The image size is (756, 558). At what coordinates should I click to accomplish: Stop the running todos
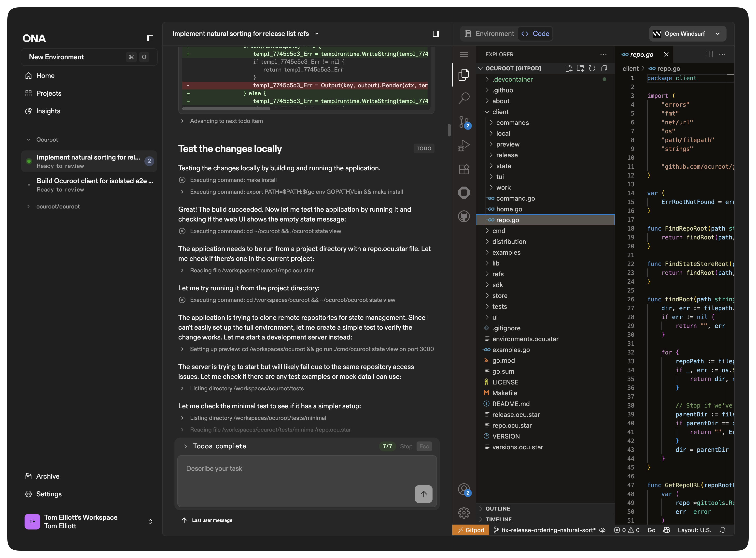pos(406,446)
